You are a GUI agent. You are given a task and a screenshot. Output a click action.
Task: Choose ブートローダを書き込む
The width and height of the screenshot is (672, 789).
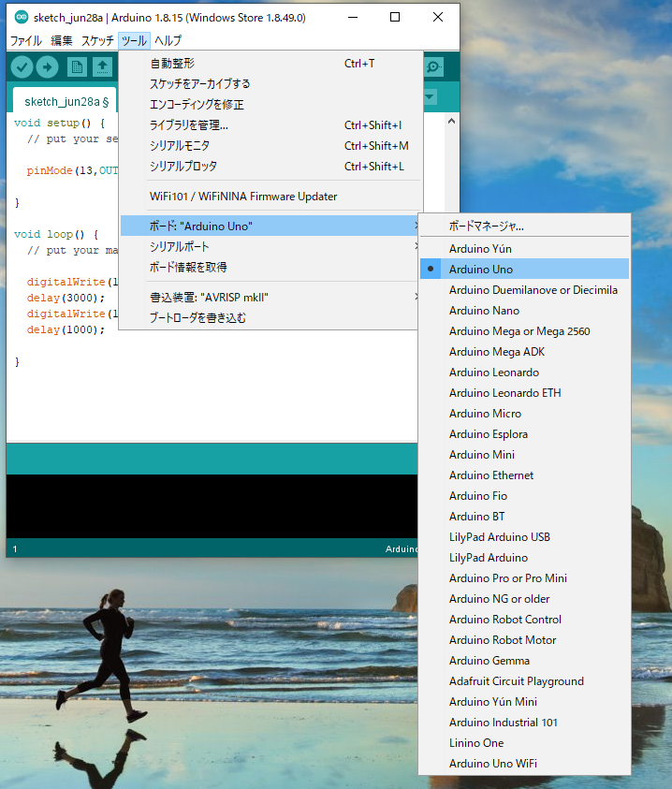click(270, 318)
